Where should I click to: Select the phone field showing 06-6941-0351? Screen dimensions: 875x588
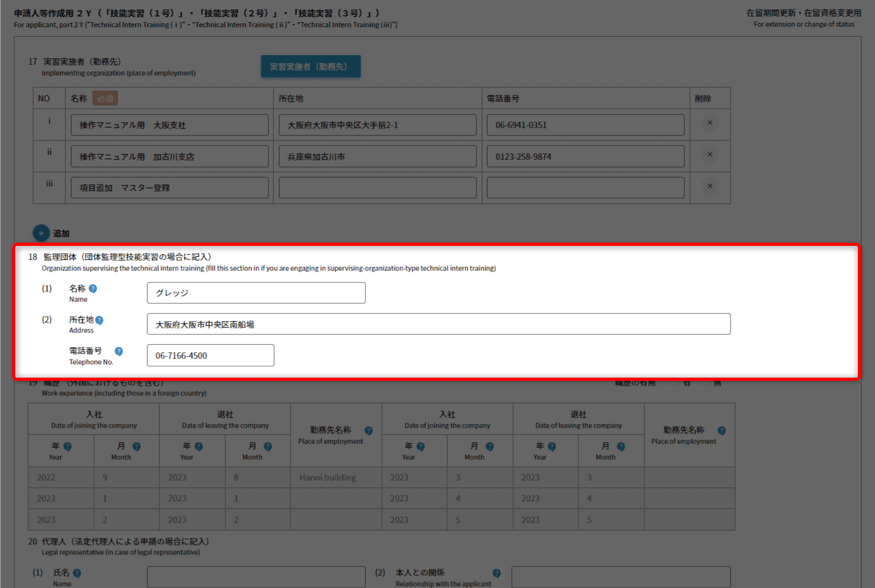pos(585,125)
